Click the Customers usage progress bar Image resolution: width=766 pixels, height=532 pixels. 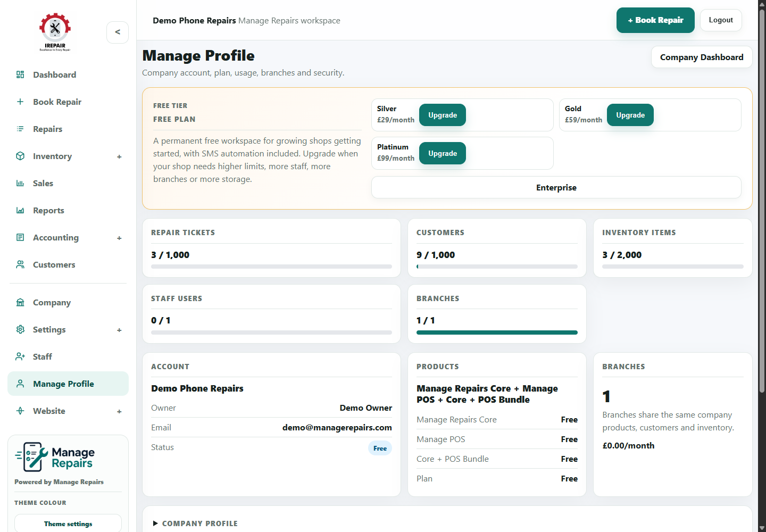[x=497, y=267]
